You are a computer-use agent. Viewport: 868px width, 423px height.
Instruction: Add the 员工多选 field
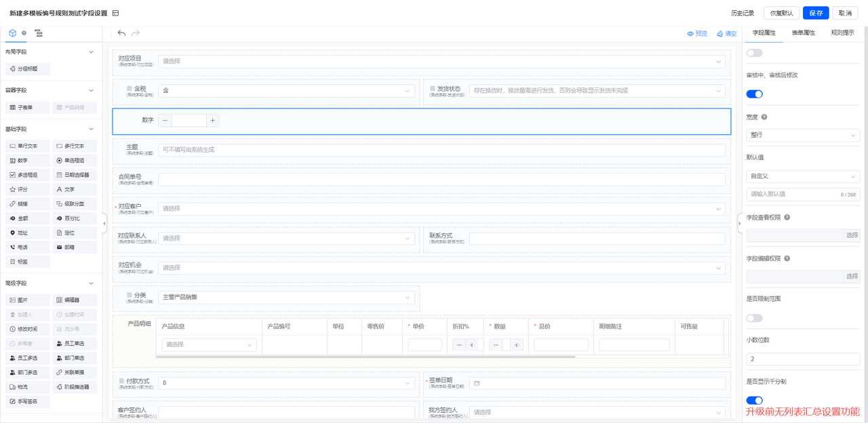(x=27, y=358)
